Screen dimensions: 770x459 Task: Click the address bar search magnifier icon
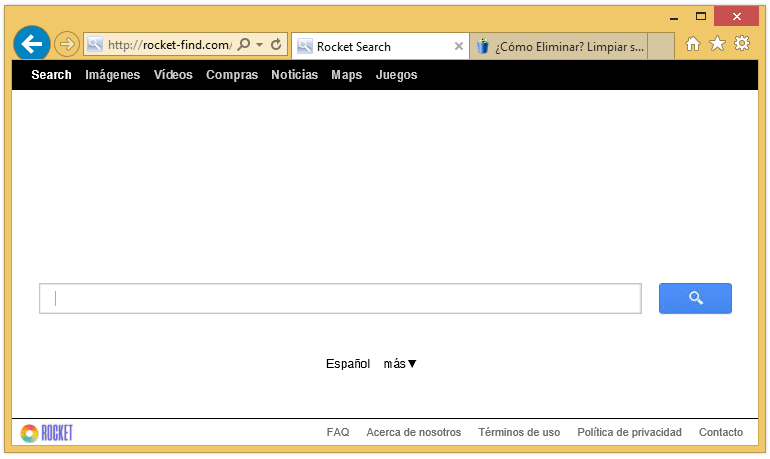(244, 45)
